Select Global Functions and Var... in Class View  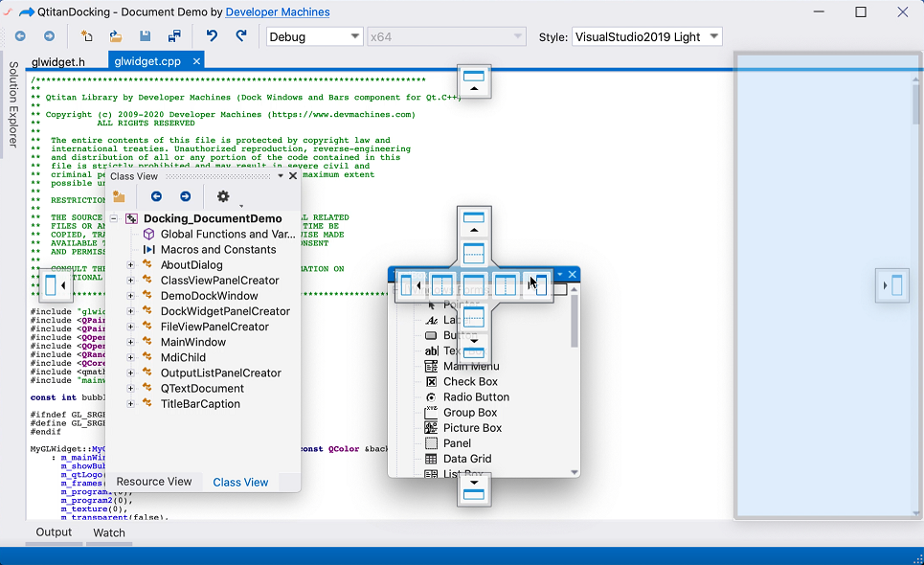point(228,234)
